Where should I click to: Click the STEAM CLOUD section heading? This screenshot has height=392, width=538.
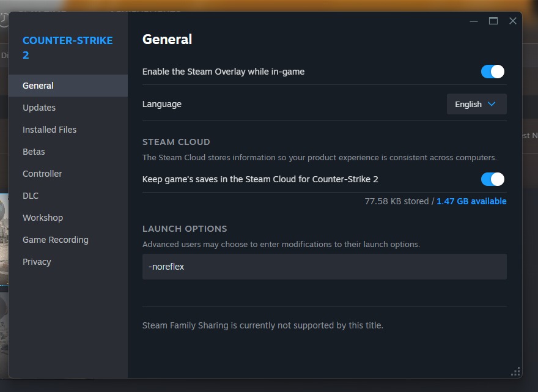coord(176,142)
